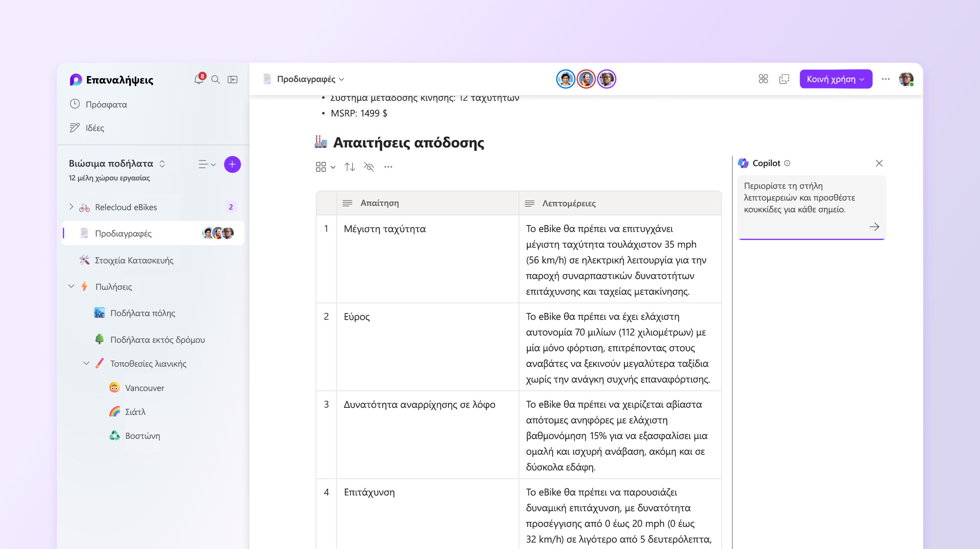Viewport: 980px width, 549px height.
Task: Click second collaborator avatar with red ring
Action: [586, 79]
